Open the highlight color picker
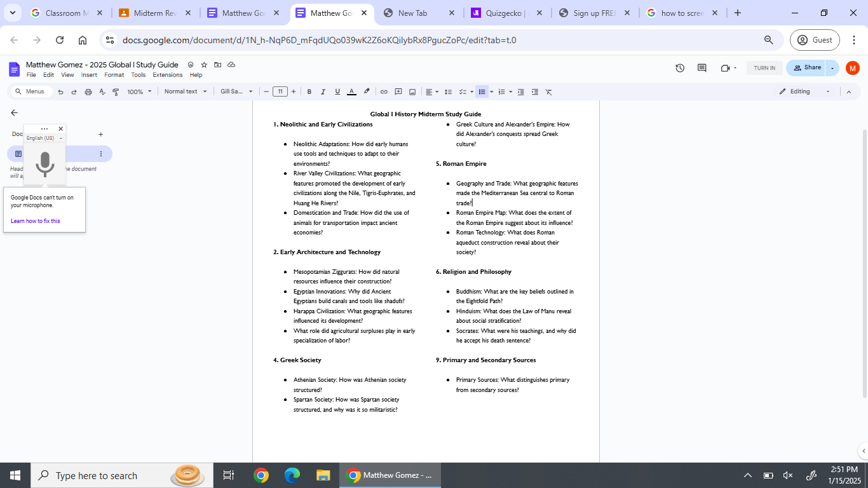868x488 pixels. [367, 91]
